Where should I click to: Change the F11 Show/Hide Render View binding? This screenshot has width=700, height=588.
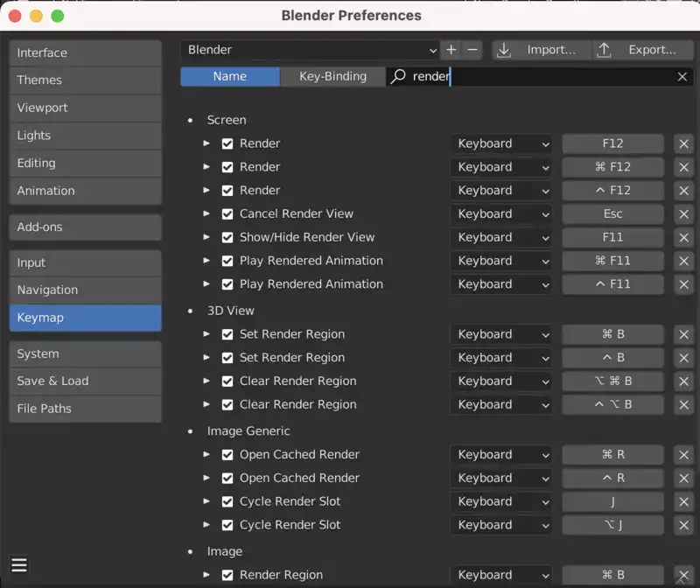point(612,237)
